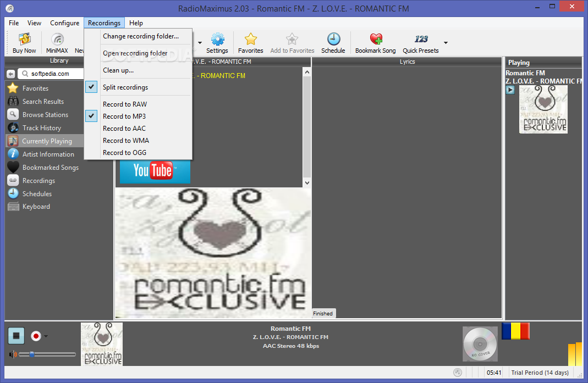The image size is (588, 383).
Task: Choose Open recording folder
Action: (139, 53)
